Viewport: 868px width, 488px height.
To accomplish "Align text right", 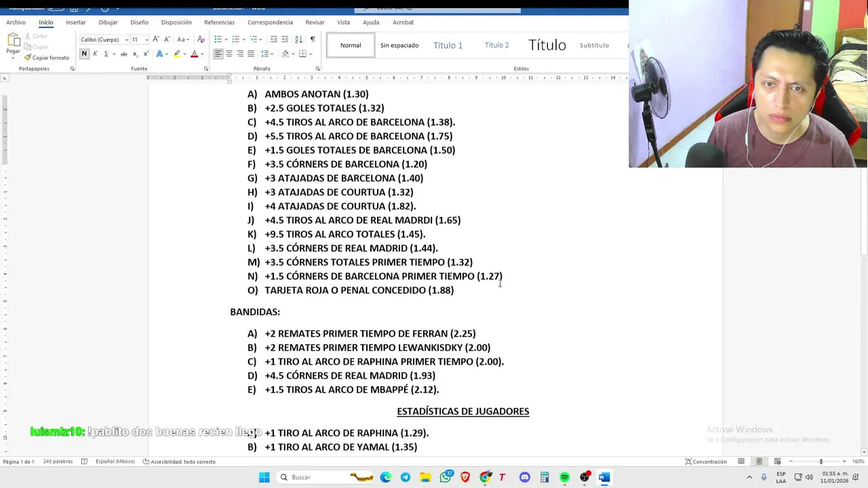I will tap(239, 54).
